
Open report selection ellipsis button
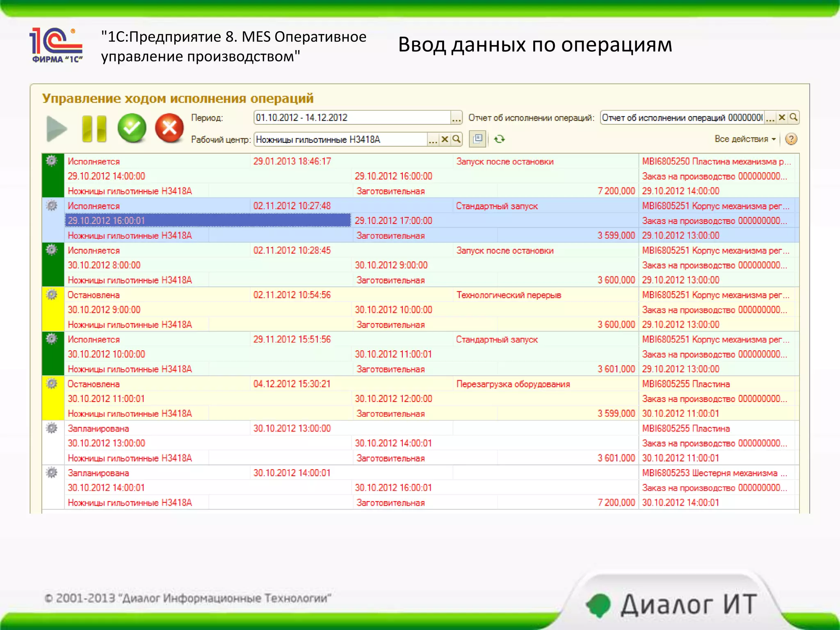click(x=770, y=118)
